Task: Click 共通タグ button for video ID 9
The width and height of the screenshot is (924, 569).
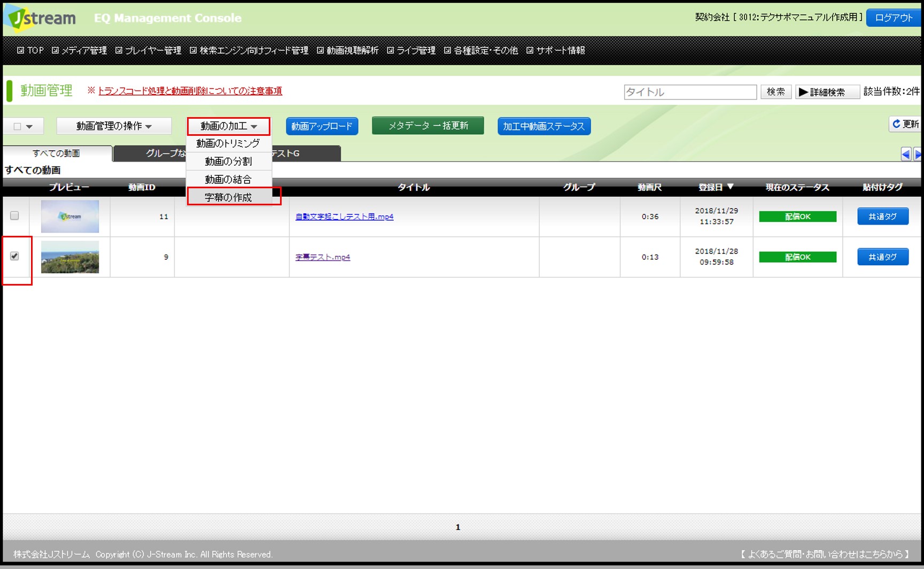Action: pyautogui.click(x=883, y=257)
